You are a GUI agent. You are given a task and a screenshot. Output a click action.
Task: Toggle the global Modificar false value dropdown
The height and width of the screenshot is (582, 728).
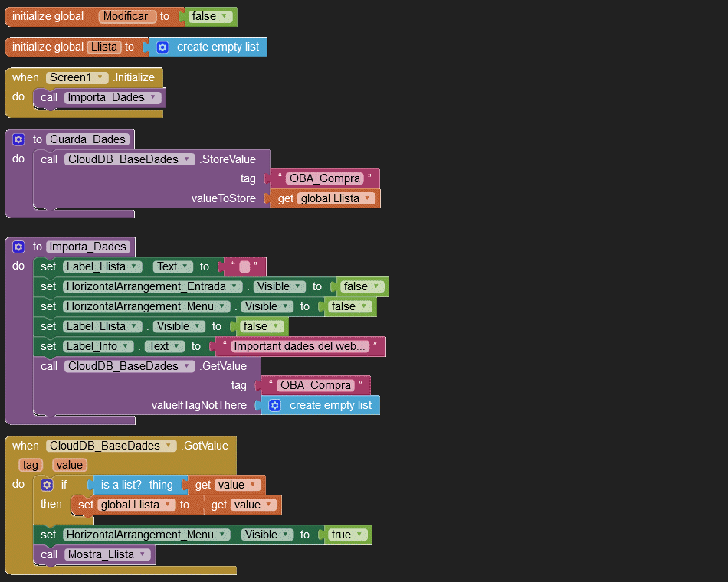224,17
